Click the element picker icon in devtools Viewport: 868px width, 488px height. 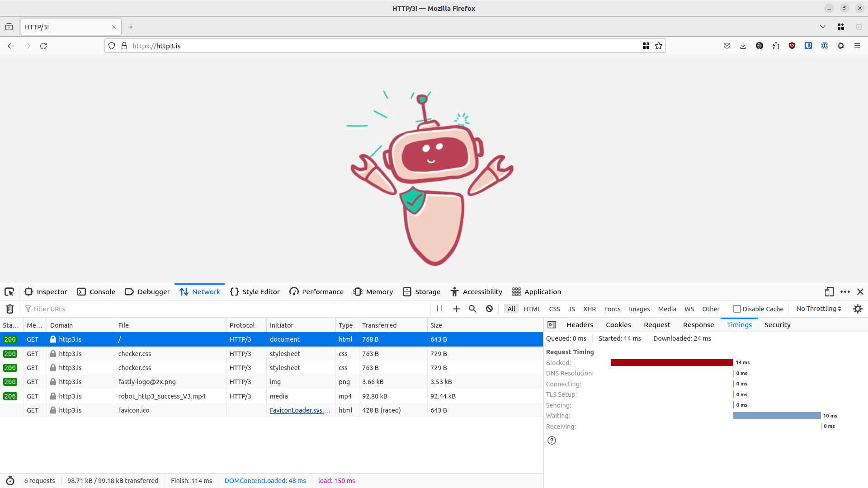pyautogui.click(x=9, y=292)
